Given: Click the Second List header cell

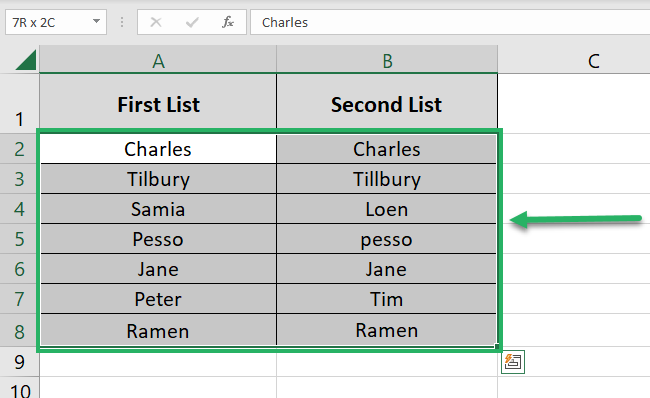Looking at the screenshot, I should (387, 104).
